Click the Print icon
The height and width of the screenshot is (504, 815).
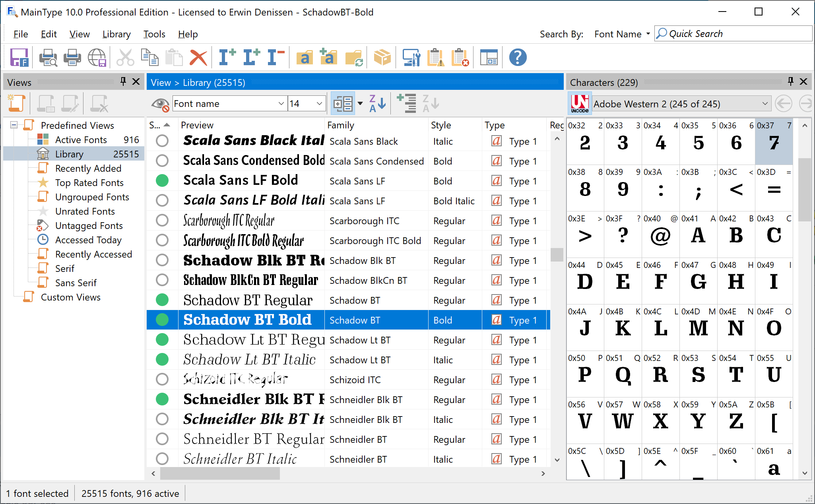pyautogui.click(x=72, y=58)
